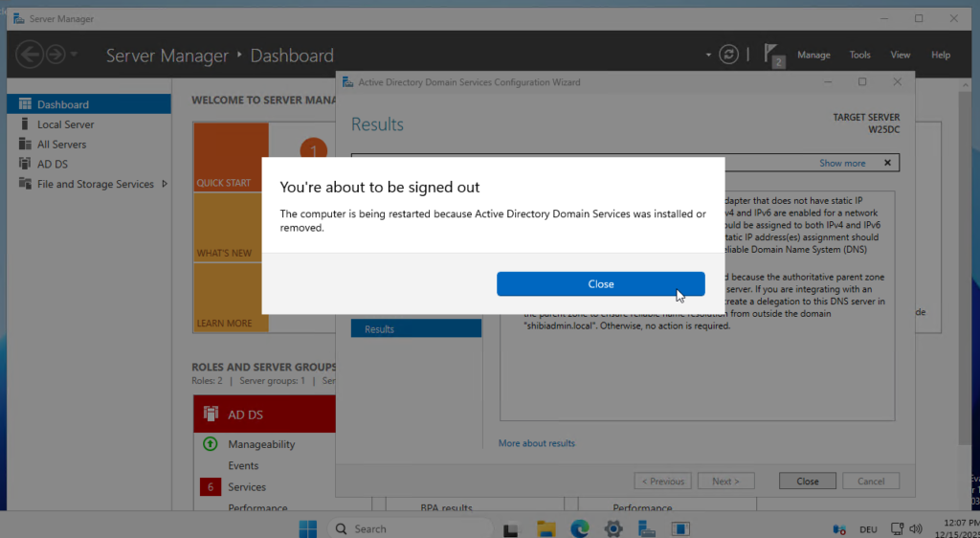Click Cancel in the configuration wizard
The image size is (980, 538).
(x=871, y=482)
